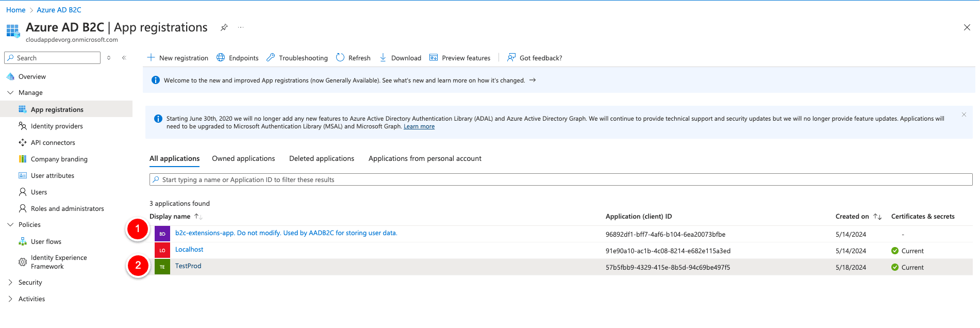Expand the Activities section

(10, 299)
